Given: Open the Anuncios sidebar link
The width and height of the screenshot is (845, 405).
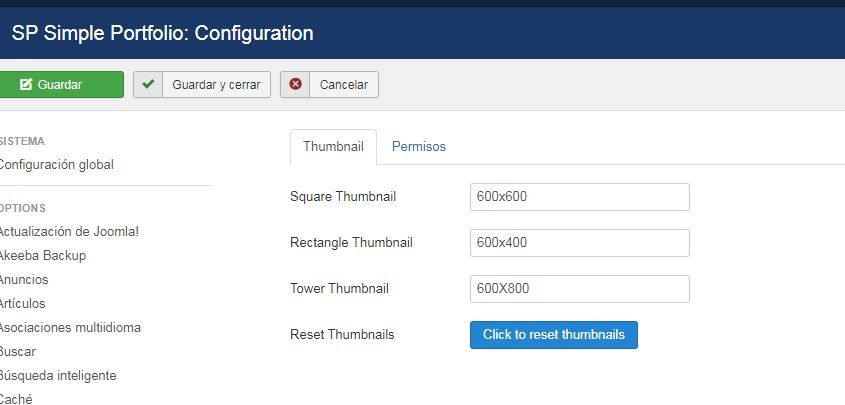Looking at the screenshot, I should [24, 280].
